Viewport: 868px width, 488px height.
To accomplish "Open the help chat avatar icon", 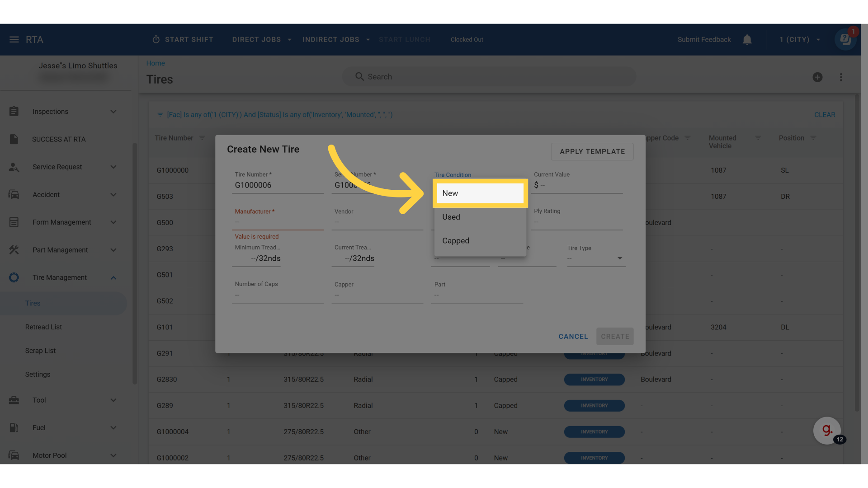I will click(x=845, y=40).
